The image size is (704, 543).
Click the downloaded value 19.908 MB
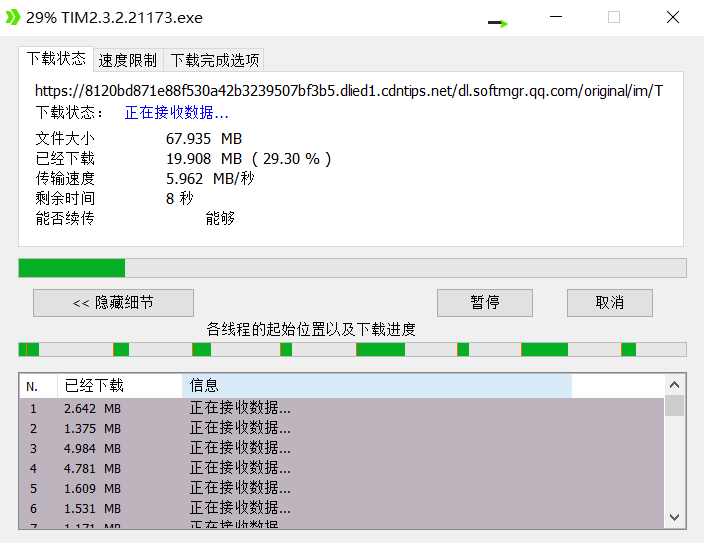[204, 159]
